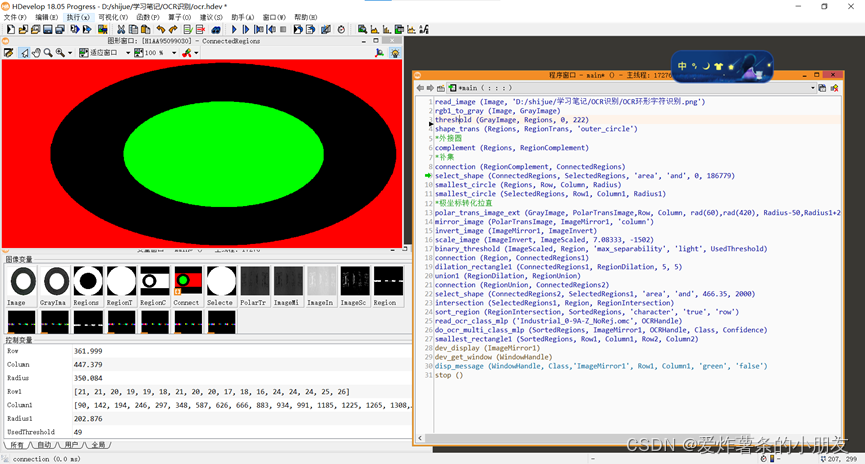Select the Connect variable thumbnail

point(188,286)
